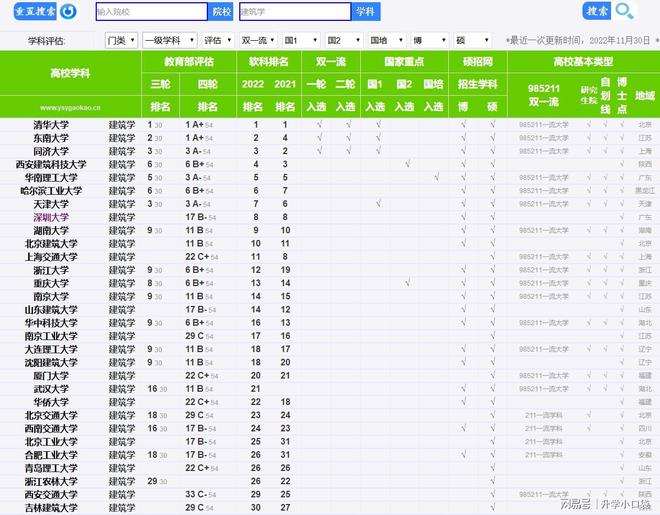Open the 博 filter dropdown
660x515 pixels.
click(x=429, y=40)
